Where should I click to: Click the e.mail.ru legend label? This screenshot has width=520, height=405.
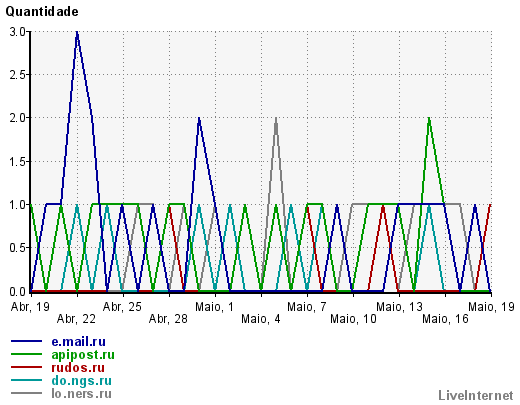click(78, 342)
